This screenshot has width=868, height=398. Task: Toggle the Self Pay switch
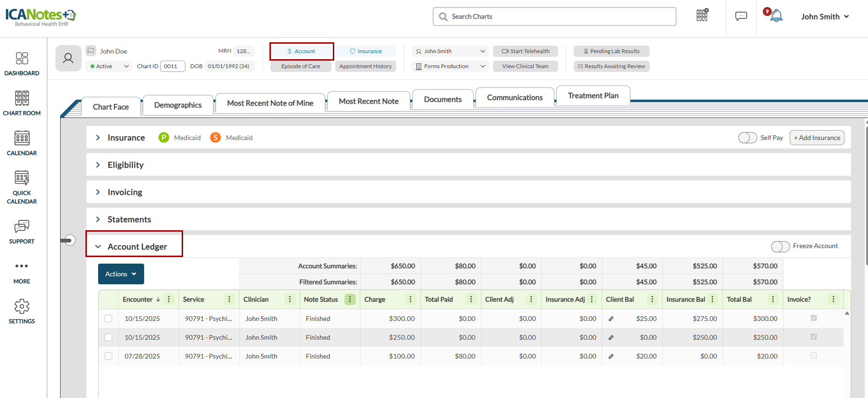pyautogui.click(x=747, y=138)
